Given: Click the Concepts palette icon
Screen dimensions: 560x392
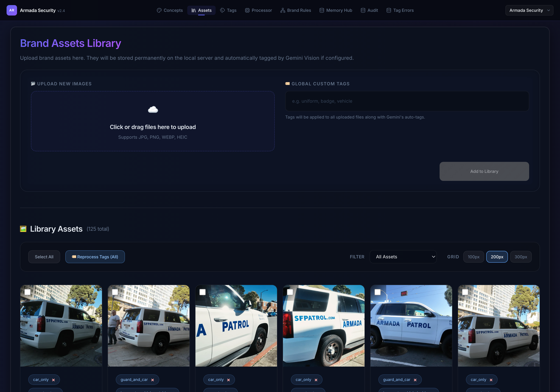Looking at the screenshot, I should [x=159, y=10].
